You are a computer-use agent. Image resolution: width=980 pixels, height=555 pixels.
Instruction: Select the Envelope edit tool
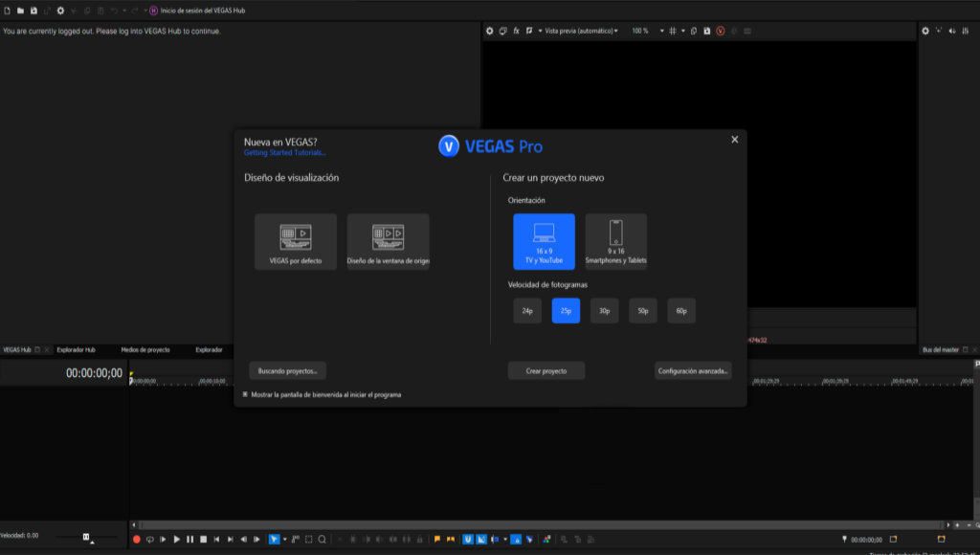coord(295,540)
